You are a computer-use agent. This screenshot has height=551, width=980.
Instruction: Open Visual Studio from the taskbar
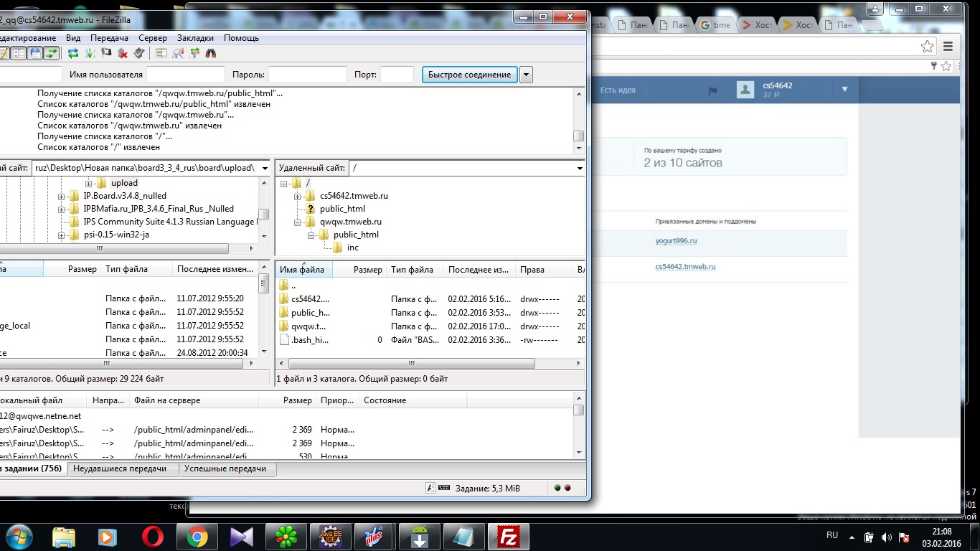coord(242,537)
